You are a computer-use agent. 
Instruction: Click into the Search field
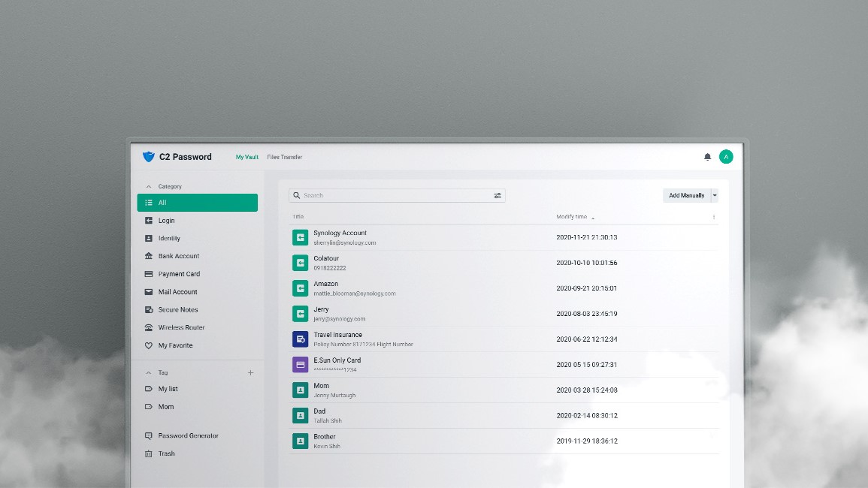tap(397, 195)
